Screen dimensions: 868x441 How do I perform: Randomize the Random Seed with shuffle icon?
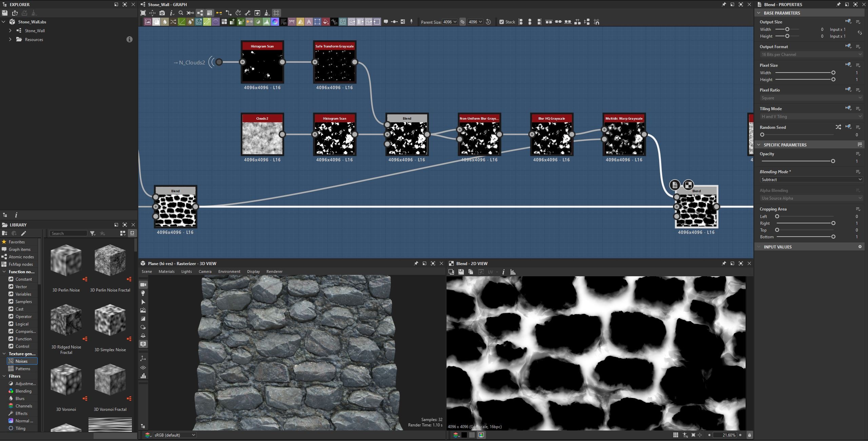point(838,127)
